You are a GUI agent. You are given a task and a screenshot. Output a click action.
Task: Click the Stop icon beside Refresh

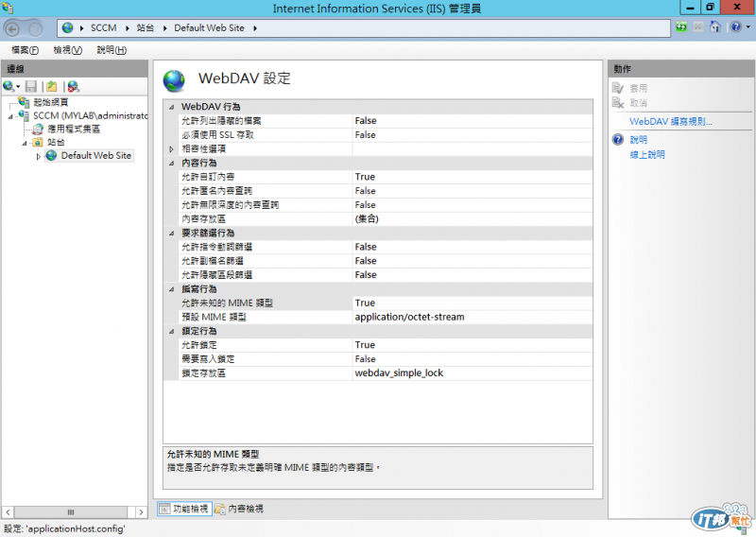coord(698,27)
